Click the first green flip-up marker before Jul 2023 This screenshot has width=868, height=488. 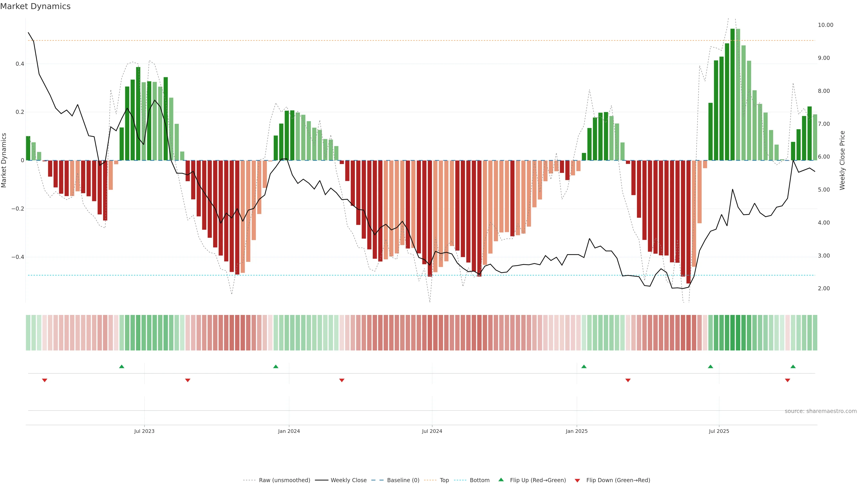click(122, 366)
